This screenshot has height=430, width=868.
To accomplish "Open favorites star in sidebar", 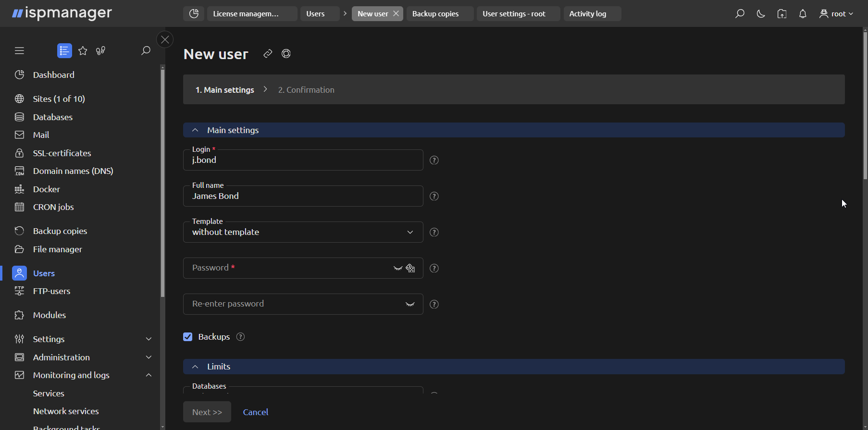I will pyautogui.click(x=83, y=50).
